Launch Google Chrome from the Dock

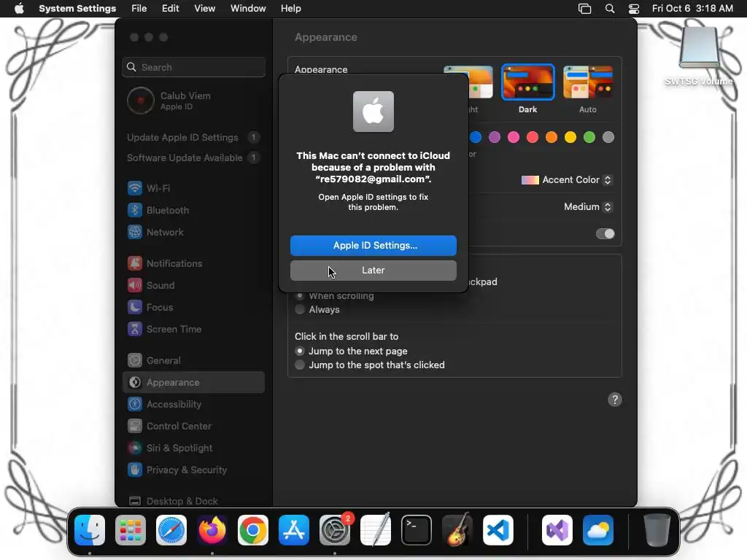tap(253, 530)
